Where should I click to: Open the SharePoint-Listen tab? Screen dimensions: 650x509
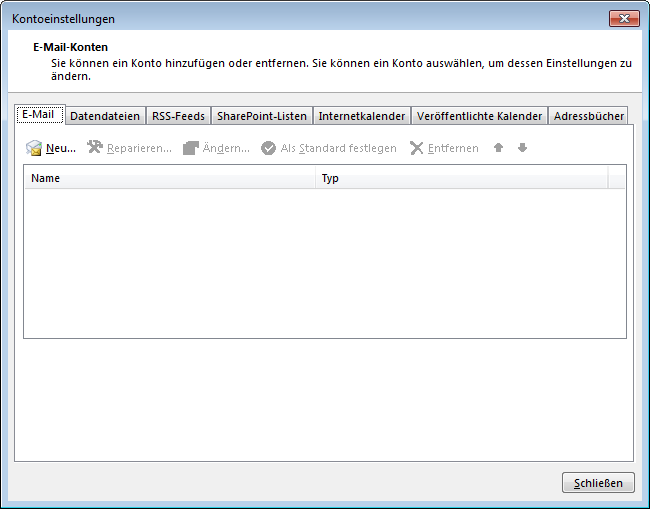tap(262, 116)
